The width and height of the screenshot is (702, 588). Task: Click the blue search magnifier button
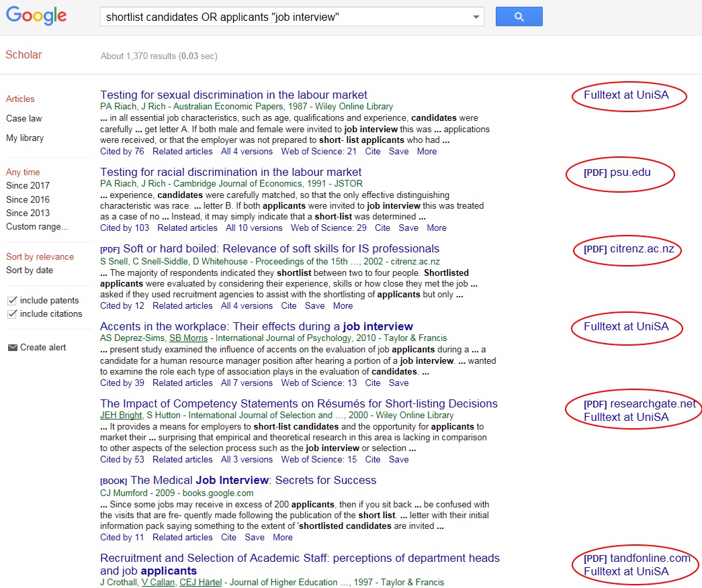(x=519, y=17)
